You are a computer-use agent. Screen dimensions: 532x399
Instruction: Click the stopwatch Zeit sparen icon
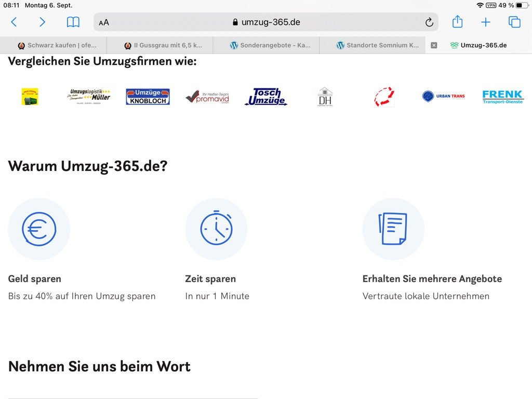point(216,229)
